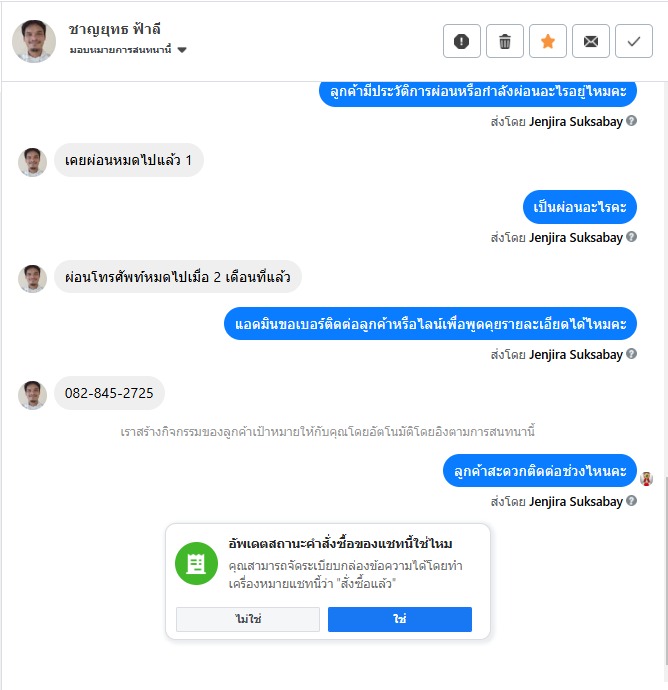Click the green order receipt icon
This screenshot has width=668, height=690.
pos(196,563)
